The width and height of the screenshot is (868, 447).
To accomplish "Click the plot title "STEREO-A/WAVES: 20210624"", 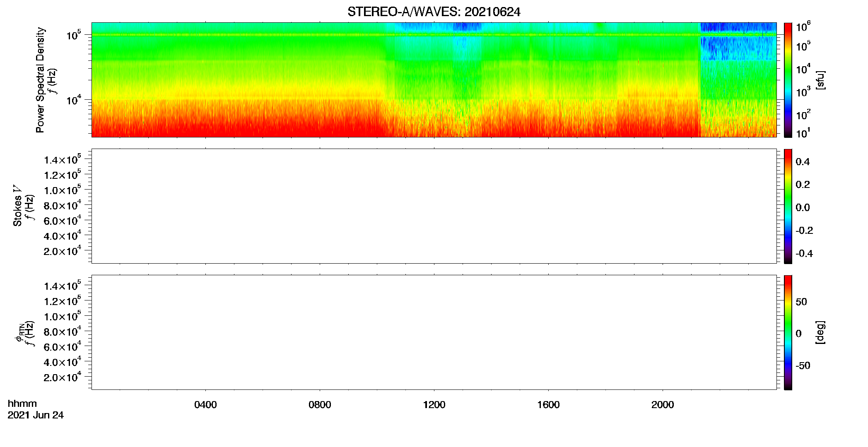I will click(434, 12).
